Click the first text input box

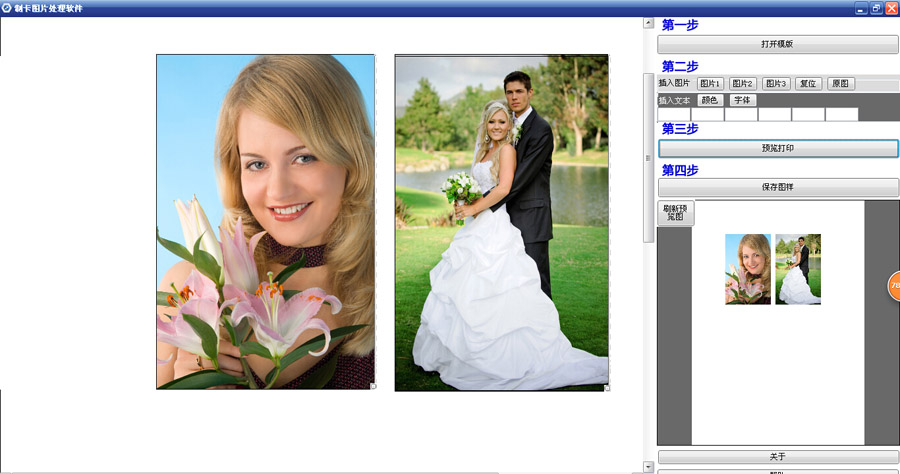coord(674,114)
